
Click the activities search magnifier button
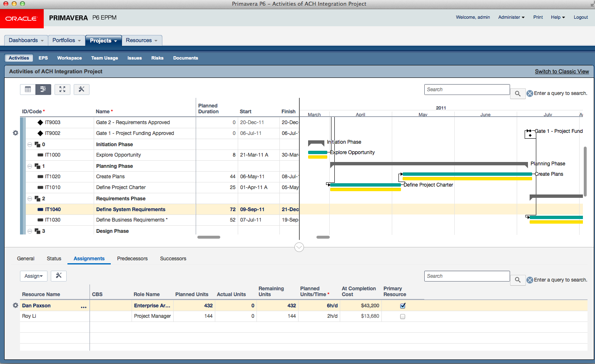518,94
